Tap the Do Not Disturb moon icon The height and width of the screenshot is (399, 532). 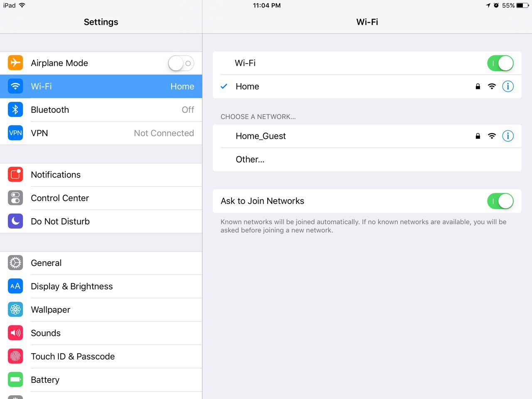(15, 221)
